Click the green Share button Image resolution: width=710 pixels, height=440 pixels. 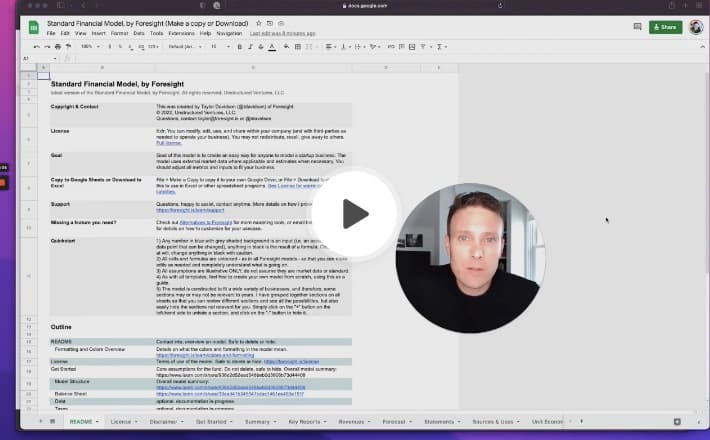(x=666, y=27)
